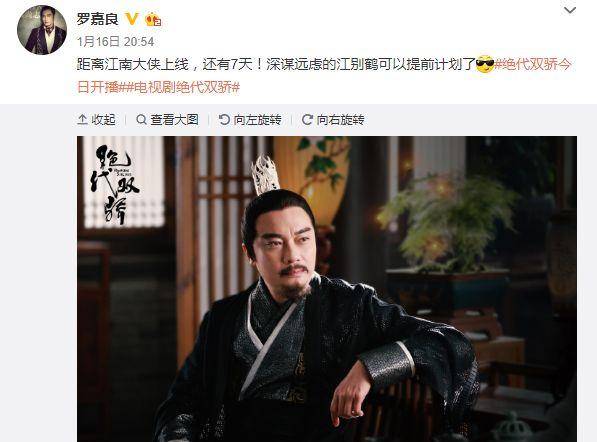Click the membership crown badge icon
Viewport: 597px width, 442px height.
(153, 19)
